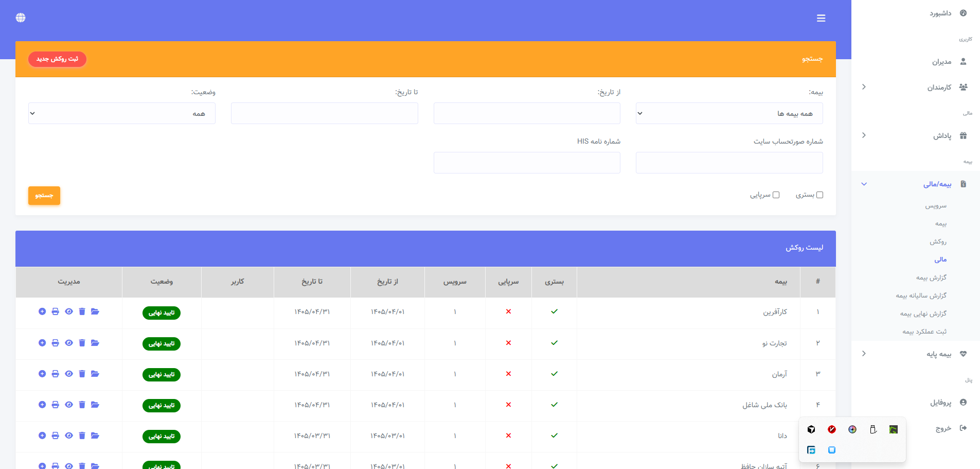Image resolution: width=980 pixels, height=469 pixels.
Task: Click printer icon in بانک ملی شاغل row
Action: [x=56, y=405]
